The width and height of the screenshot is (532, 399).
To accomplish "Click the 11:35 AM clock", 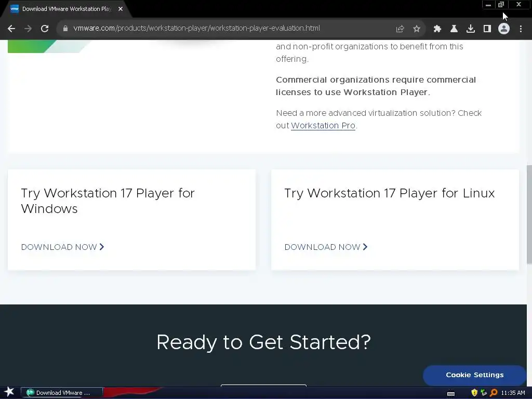I will coord(513,393).
